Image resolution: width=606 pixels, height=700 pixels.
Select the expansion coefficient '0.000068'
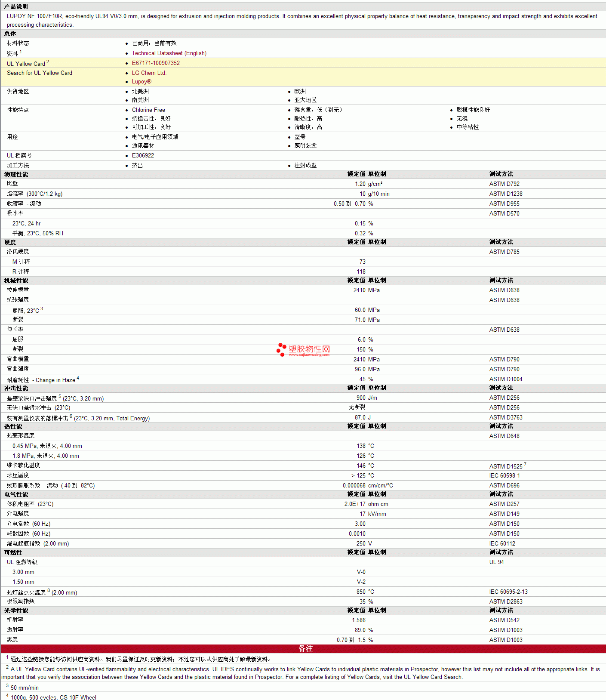tap(354, 486)
